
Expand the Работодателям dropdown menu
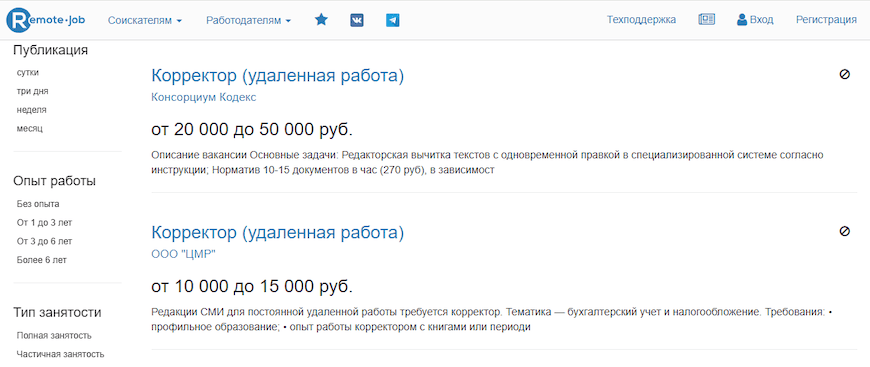(x=249, y=21)
